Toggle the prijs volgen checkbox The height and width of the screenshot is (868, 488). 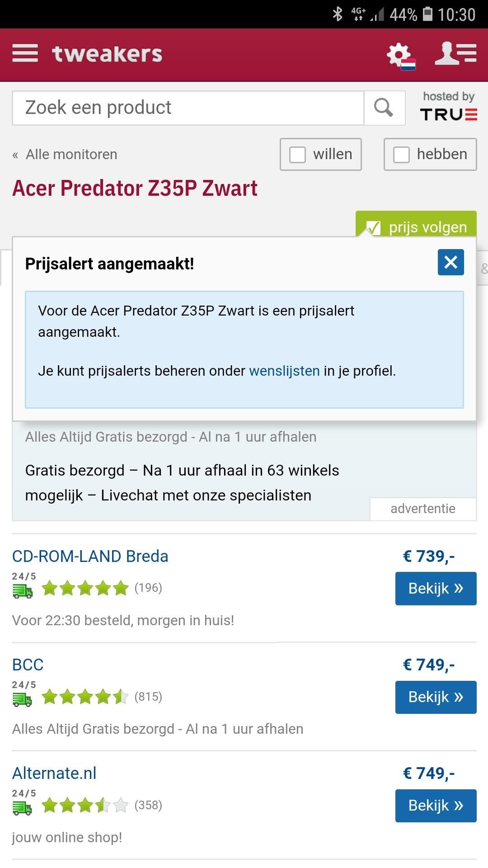(x=373, y=227)
